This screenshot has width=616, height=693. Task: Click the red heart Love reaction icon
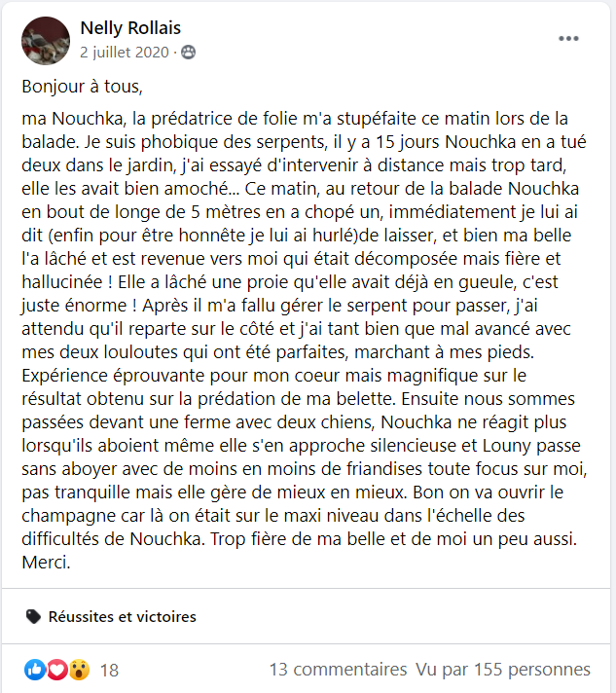click(56, 670)
